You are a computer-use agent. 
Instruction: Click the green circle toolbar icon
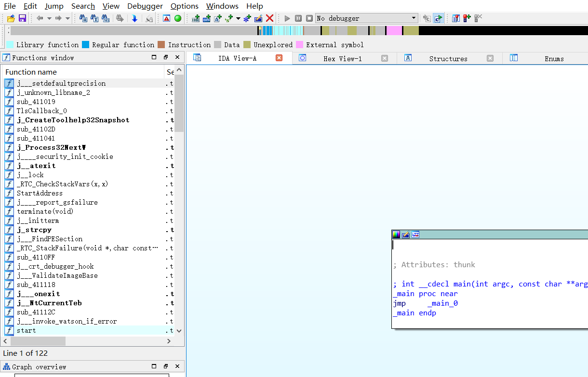pyautogui.click(x=178, y=18)
